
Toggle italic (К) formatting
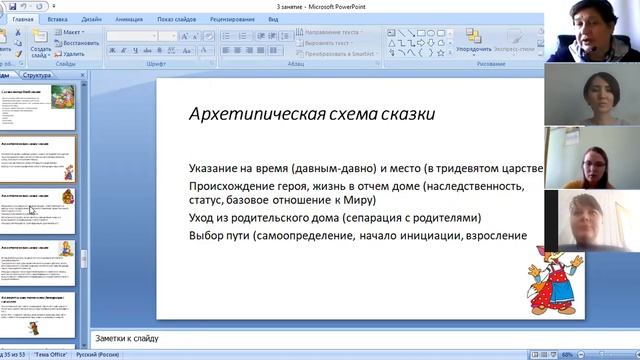124,51
